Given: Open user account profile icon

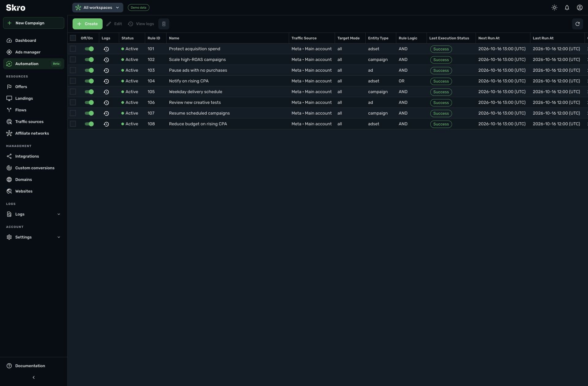Looking at the screenshot, I should click(579, 8).
